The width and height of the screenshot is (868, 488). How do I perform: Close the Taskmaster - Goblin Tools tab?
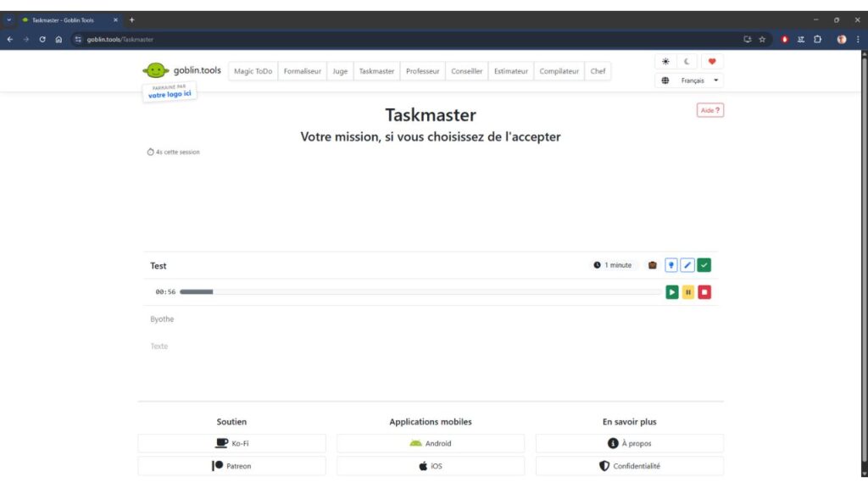click(115, 20)
